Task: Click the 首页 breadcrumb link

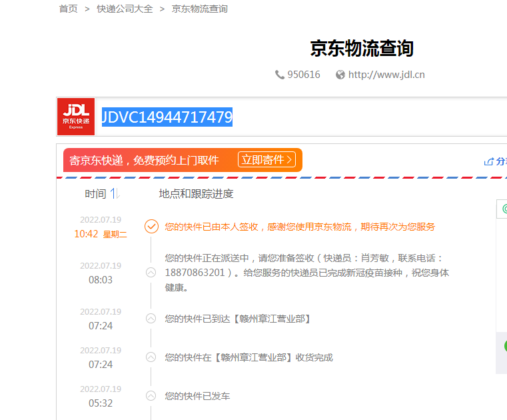Action: coord(68,9)
